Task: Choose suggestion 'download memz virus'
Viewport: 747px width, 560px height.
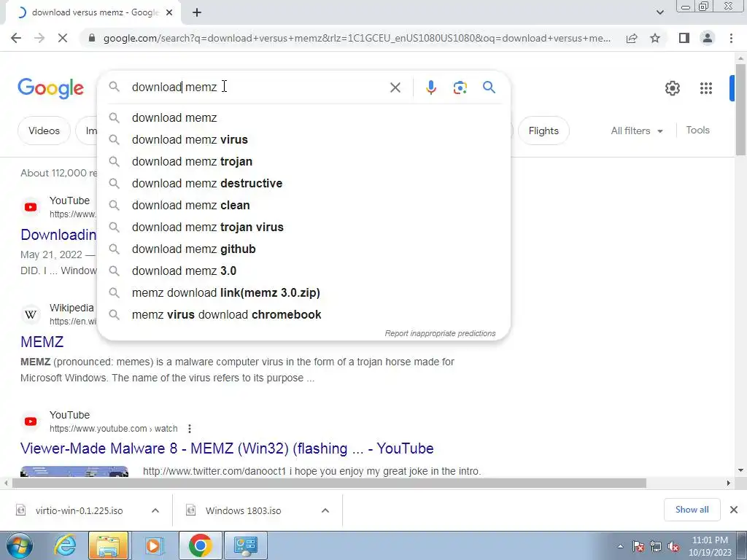Action: [x=304, y=139]
